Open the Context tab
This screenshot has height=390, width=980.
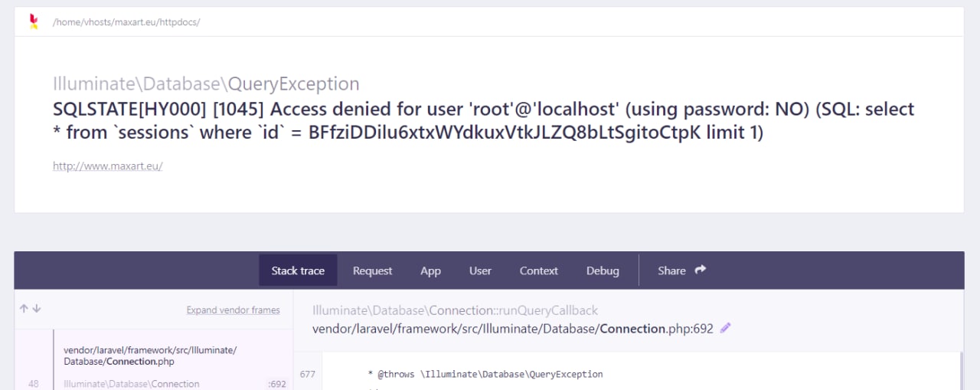[539, 270]
